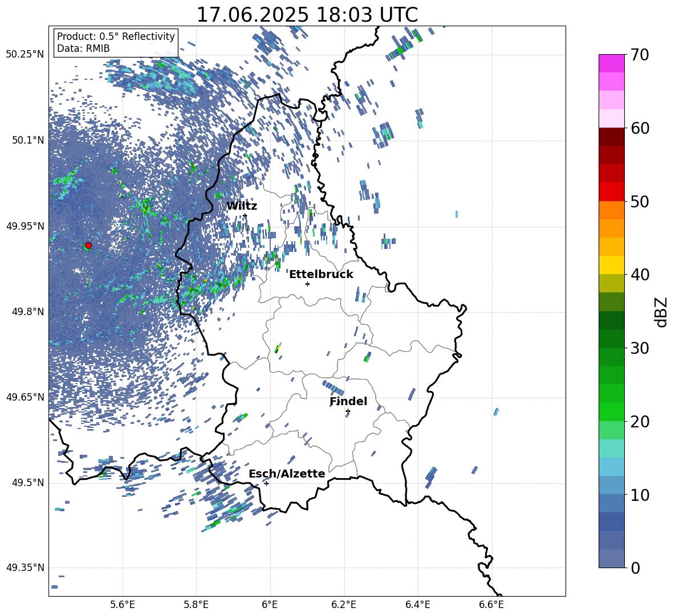Click the Wiltz station cross marker
Image resolution: width=675 pixels, height=616 pixels.
(x=245, y=215)
